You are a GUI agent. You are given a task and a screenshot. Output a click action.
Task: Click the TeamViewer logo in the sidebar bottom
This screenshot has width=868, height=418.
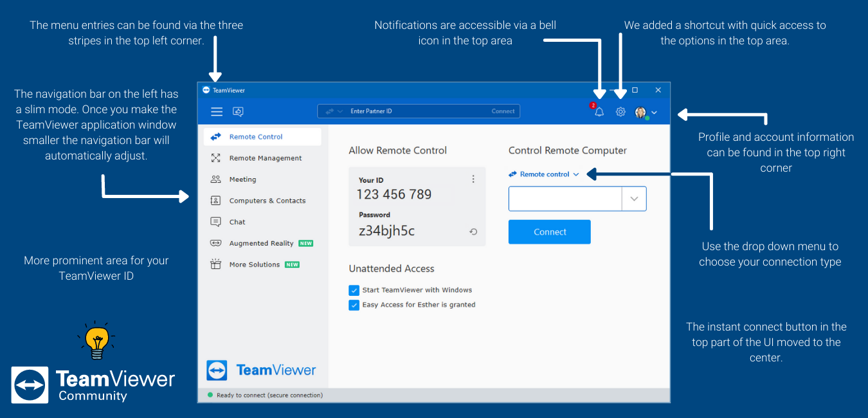(x=261, y=370)
